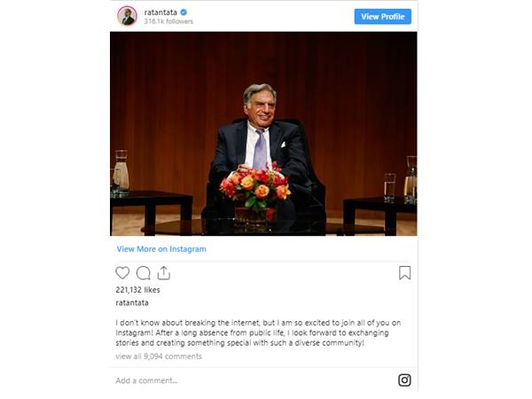Click the blue verified badge

click(184, 12)
